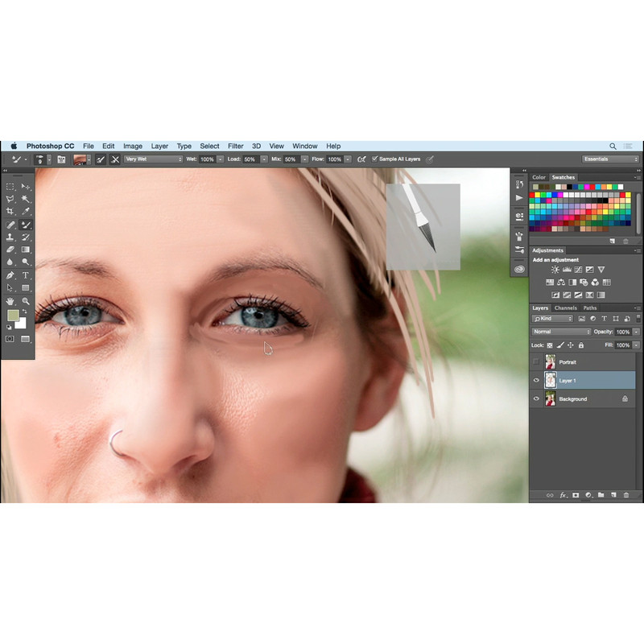Screen dimensions: 644x644
Task: Activate the Hand tool
Action: click(10, 300)
